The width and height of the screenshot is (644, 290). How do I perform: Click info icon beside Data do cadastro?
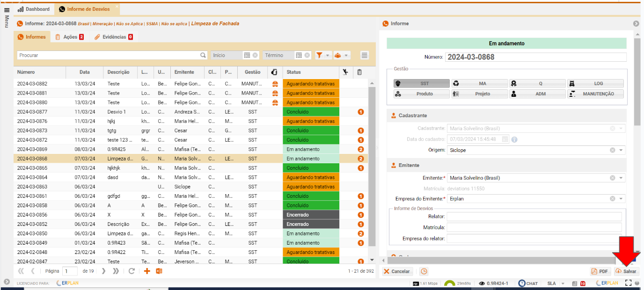coord(514,139)
